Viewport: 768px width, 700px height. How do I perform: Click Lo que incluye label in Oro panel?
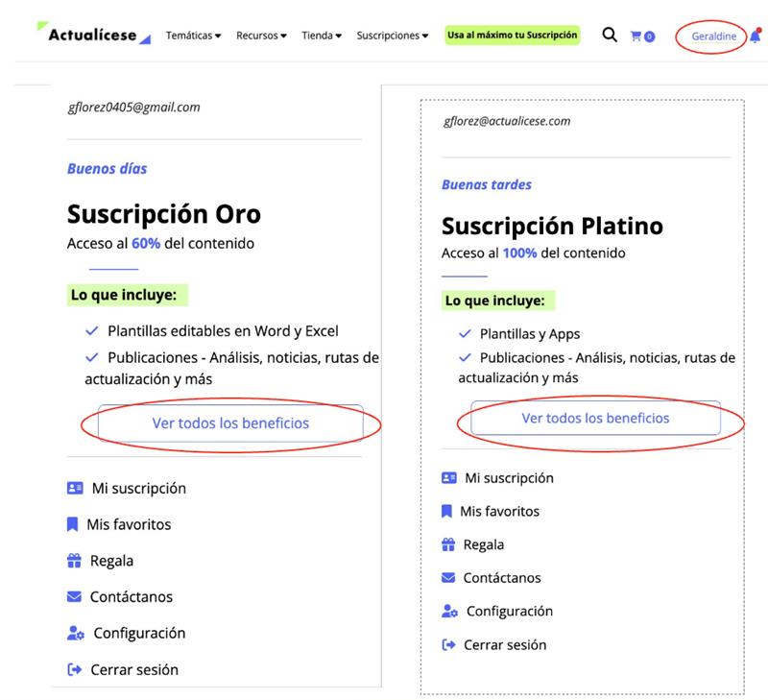(x=128, y=295)
